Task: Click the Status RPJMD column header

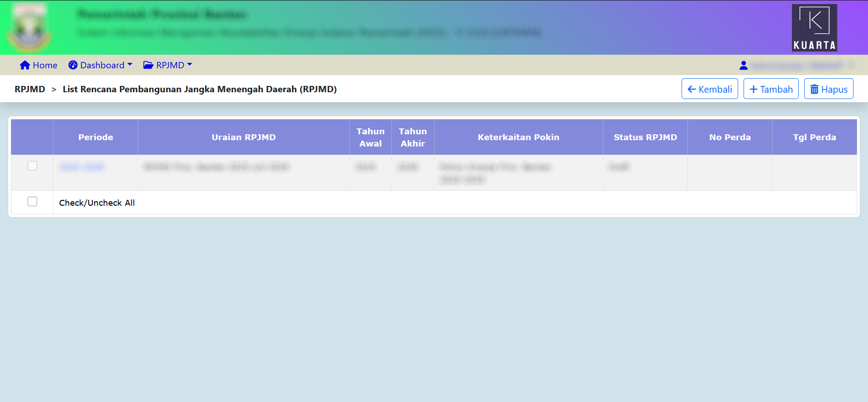Action: [645, 137]
